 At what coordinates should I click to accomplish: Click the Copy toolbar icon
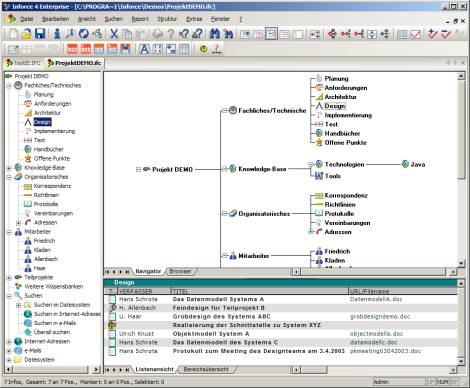point(127,34)
